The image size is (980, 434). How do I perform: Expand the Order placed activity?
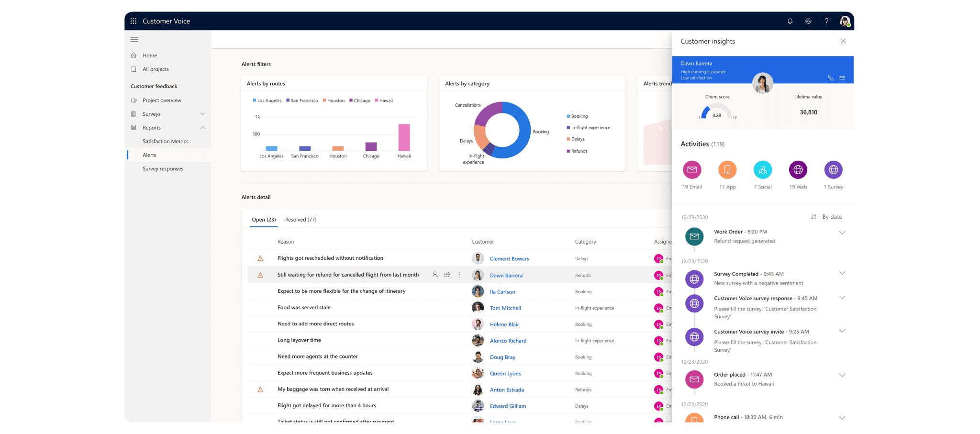coord(842,375)
